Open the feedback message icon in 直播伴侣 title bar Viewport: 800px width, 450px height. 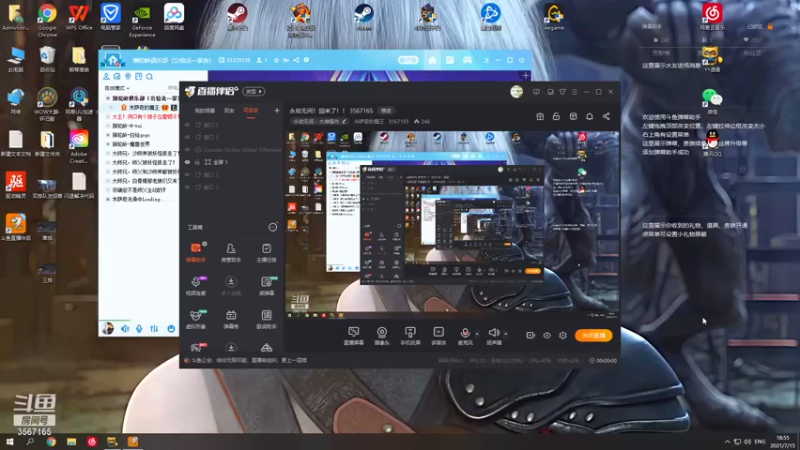(x=536, y=92)
